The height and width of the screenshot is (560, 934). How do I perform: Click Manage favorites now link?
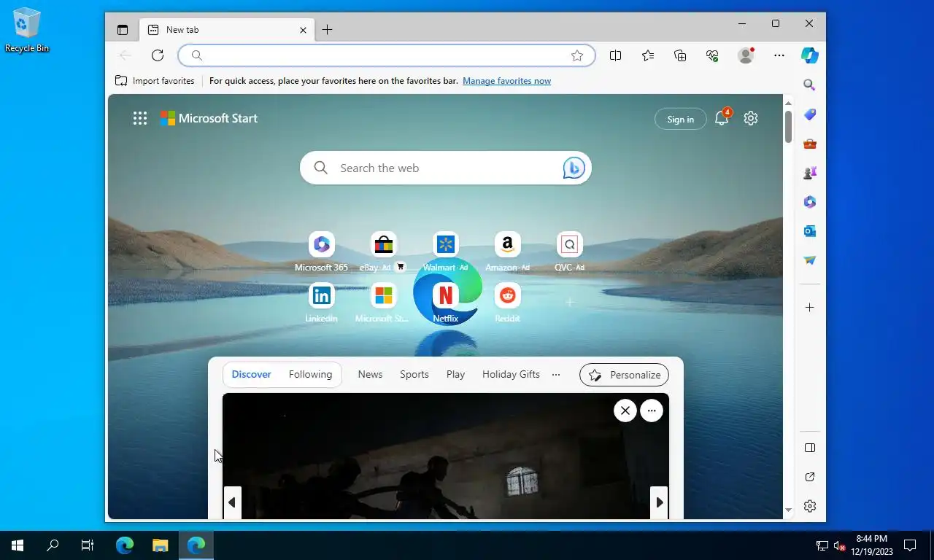coord(506,81)
